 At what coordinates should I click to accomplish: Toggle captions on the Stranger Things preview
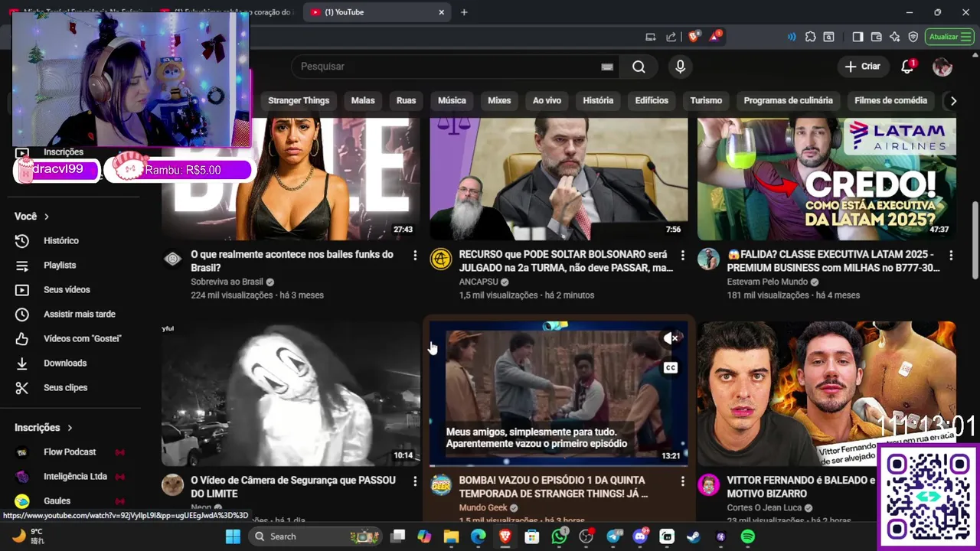[x=671, y=368]
